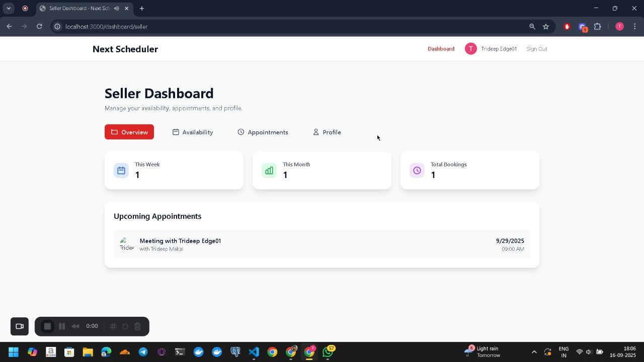The image size is (644, 362).
Task: Open pgAdmin elephant icon in taskbar
Action: (235, 352)
